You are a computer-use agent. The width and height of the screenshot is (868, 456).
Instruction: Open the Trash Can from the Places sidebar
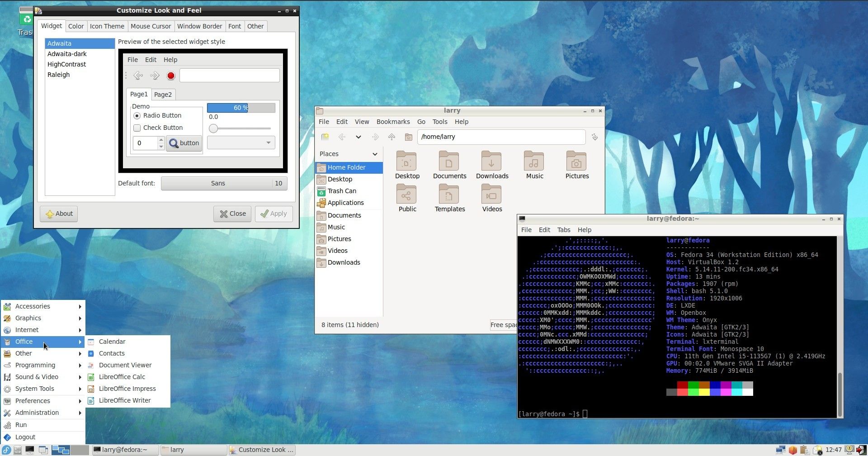(342, 190)
